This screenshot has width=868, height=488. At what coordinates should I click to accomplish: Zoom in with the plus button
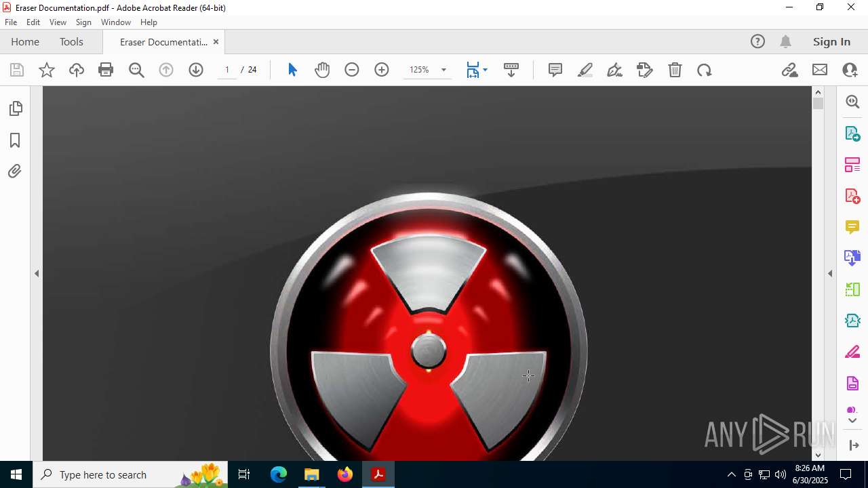(382, 70)
